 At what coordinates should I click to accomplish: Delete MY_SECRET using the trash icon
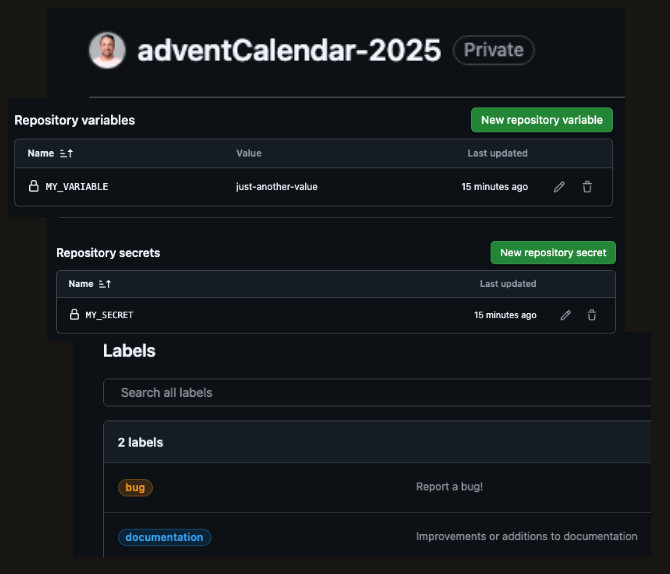(592, 315)
